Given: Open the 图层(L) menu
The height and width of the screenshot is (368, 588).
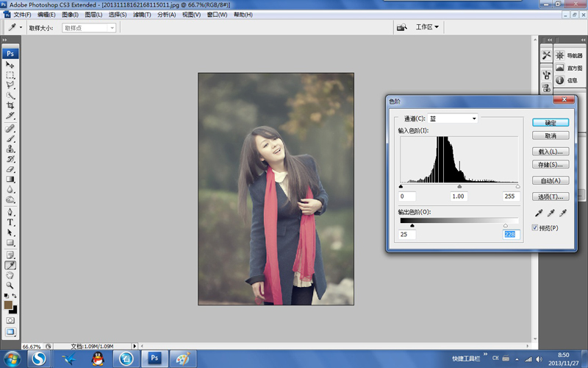Looking at the screenshot, I should click(x=93, y=15).
